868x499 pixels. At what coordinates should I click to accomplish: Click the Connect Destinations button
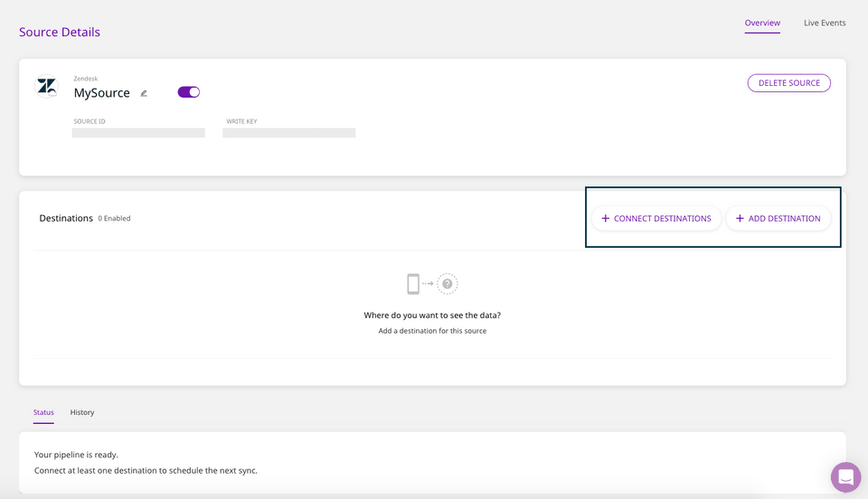click(x=656, y=219)
